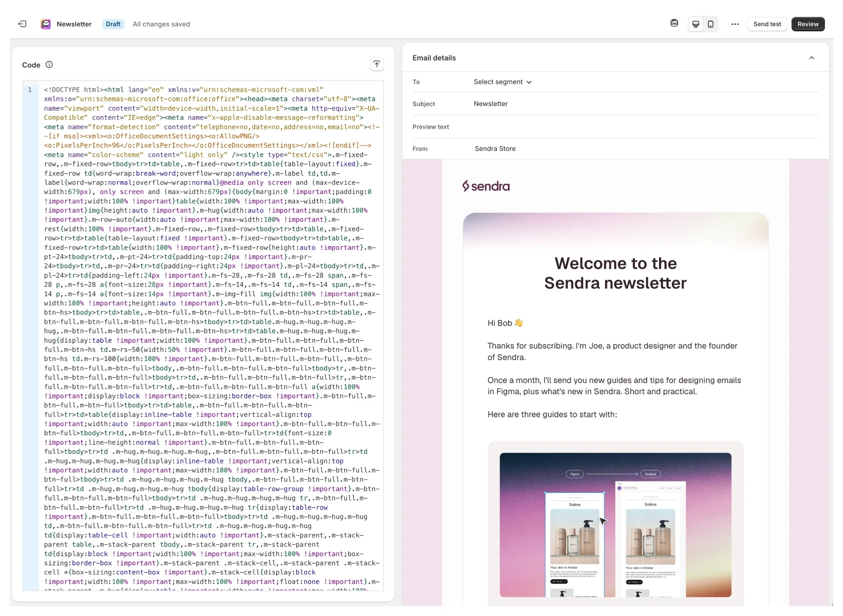
Task: Switch to mobile preview mode
Action: (x=710, y=24)
